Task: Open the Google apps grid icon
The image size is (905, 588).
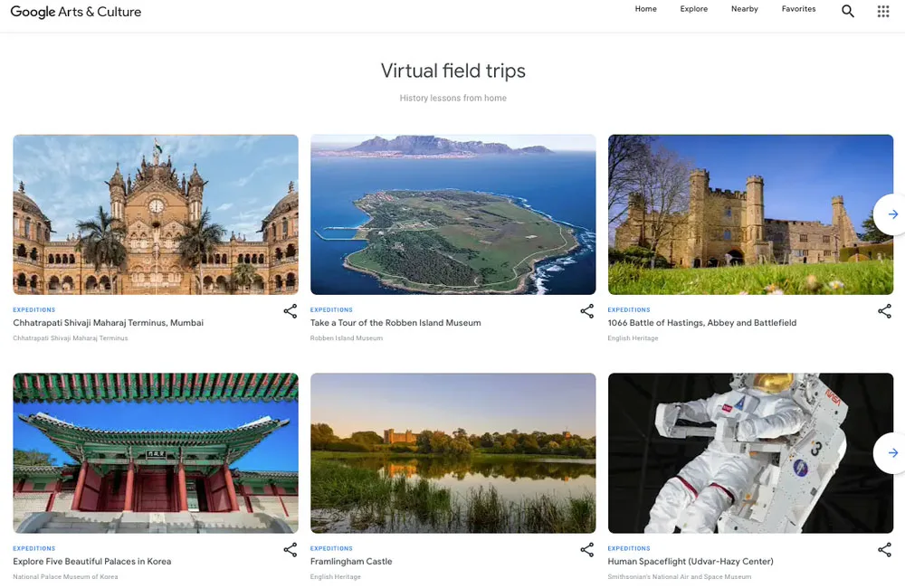Action: (x=883, y=12)
